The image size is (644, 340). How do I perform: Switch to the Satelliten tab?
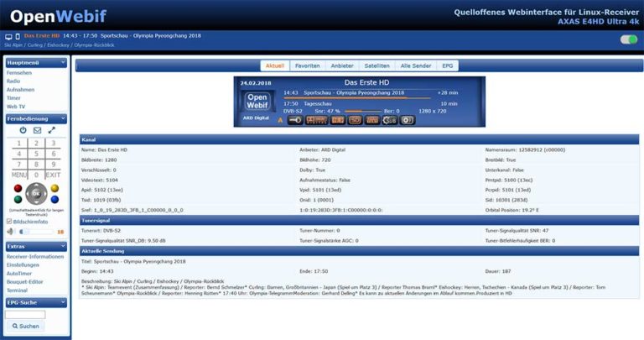pos(377,65)
